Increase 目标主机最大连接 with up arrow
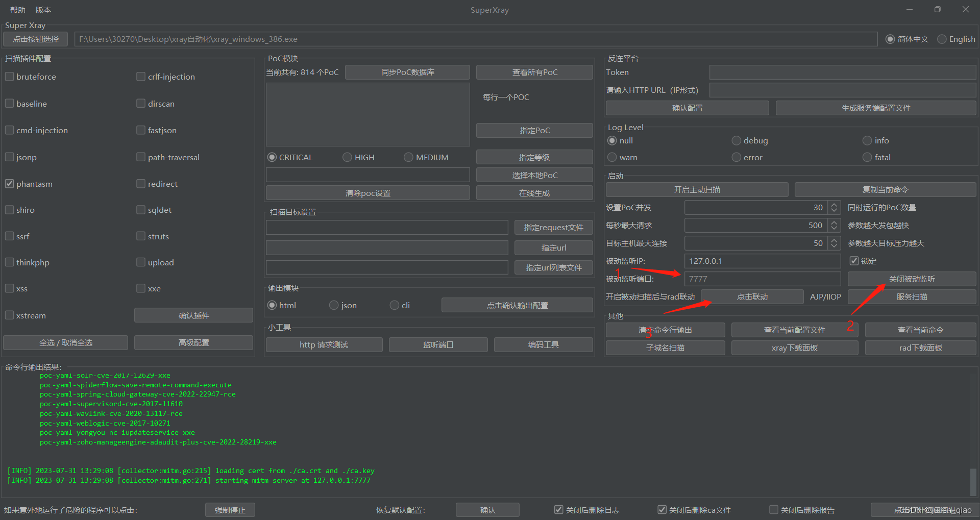Image resolution: width=980 pixels, height=520 pixels. click(x=834, y=240)
